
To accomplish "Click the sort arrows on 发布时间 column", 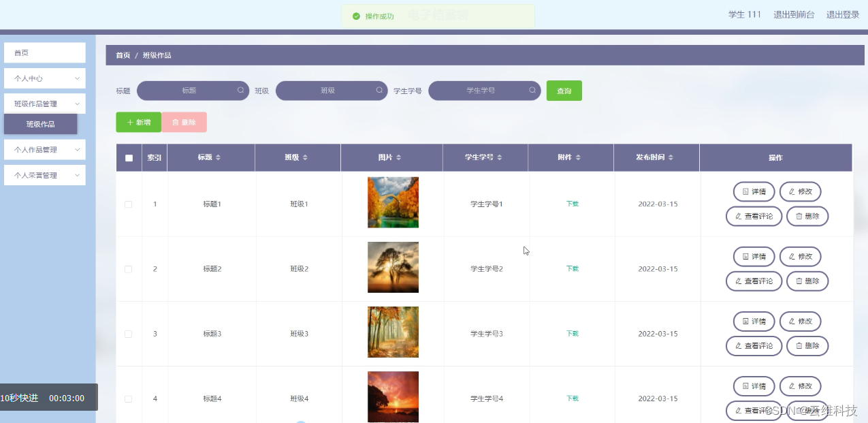I will (671, 157).
